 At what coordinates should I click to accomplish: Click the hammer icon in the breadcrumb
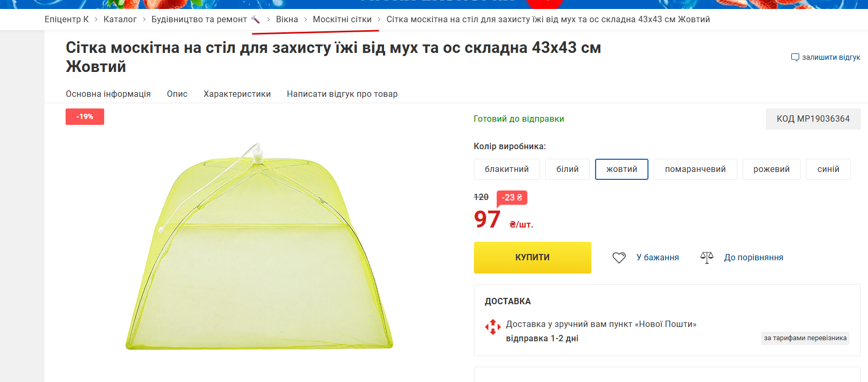(255, 20)
